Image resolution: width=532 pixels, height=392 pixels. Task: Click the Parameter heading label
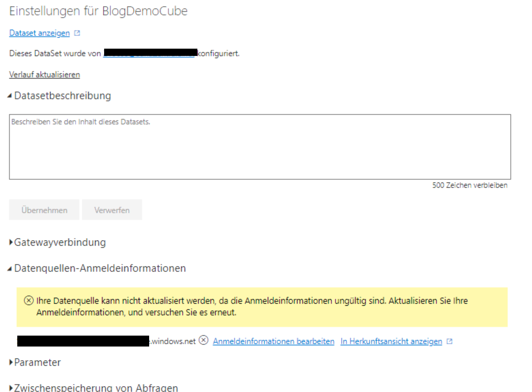[37, 362]
